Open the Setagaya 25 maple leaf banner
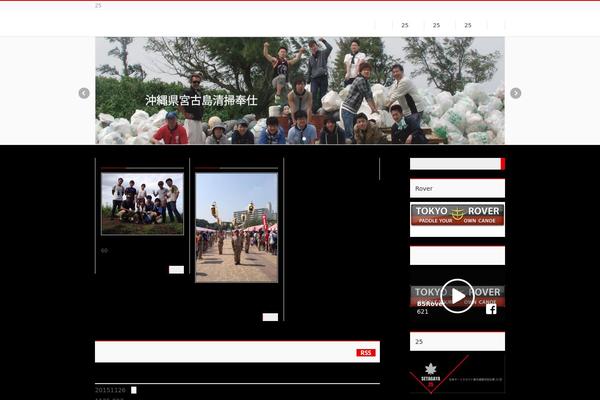 pos(457,374)
